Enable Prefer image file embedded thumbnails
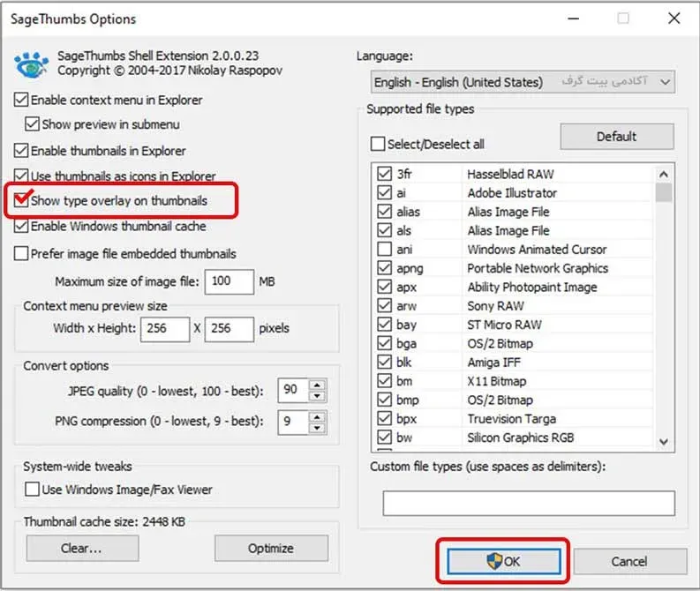This screenshot has width=700, height=591. (21, 254)
